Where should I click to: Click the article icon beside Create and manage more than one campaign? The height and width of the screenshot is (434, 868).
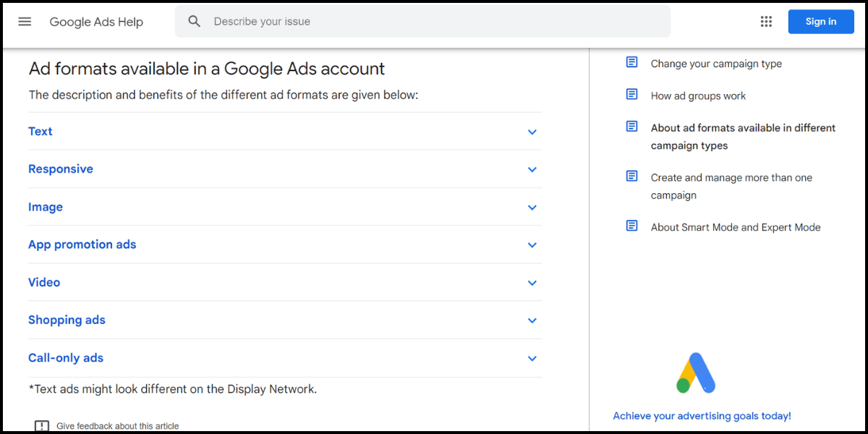(x=631, y=176)
